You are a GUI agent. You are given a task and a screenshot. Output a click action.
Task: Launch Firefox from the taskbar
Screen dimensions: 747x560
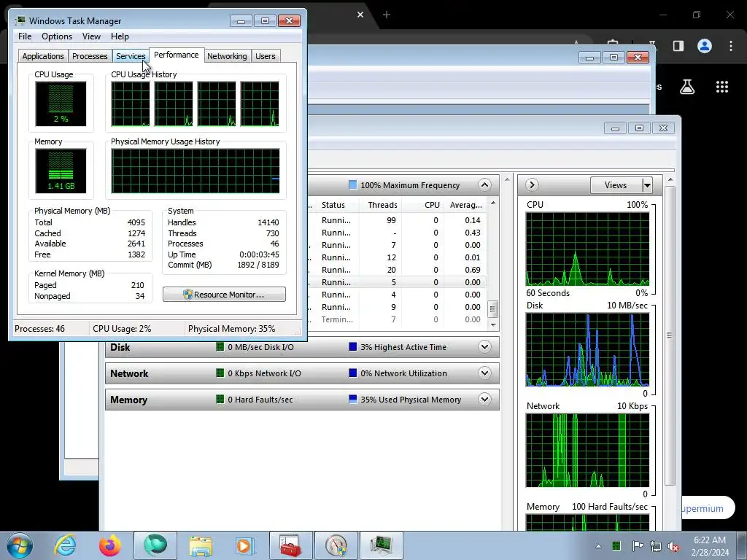coord(110,545)
